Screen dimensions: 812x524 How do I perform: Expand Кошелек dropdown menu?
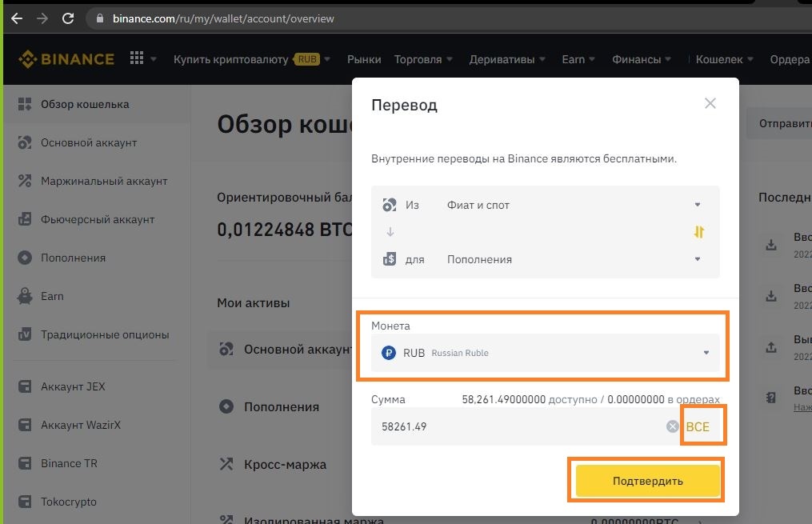click(x=750, y=59)
